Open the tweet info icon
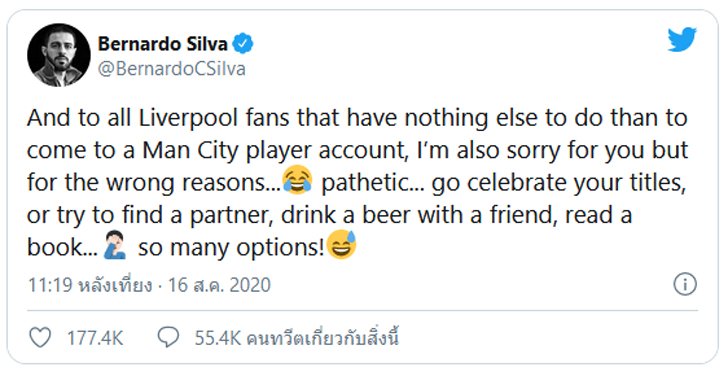 (685, 284)
